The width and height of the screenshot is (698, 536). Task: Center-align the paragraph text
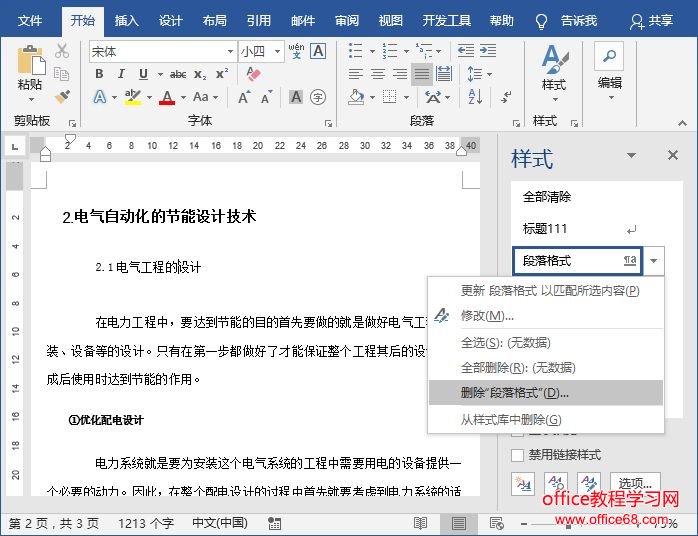(377, 74)
